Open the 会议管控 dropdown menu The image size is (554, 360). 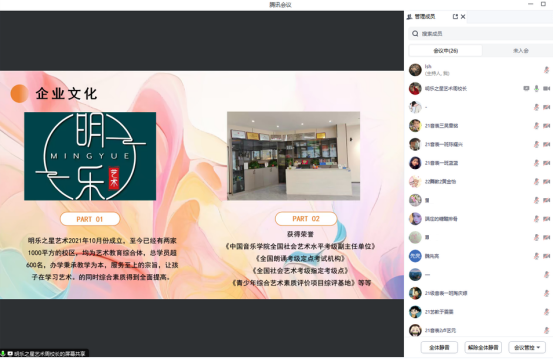tap(527, 348)
